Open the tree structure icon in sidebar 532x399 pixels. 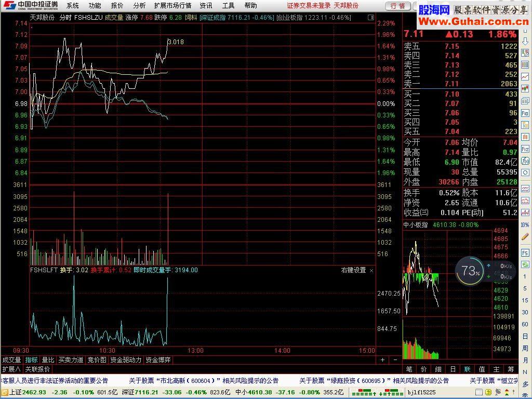pos(525,125)
